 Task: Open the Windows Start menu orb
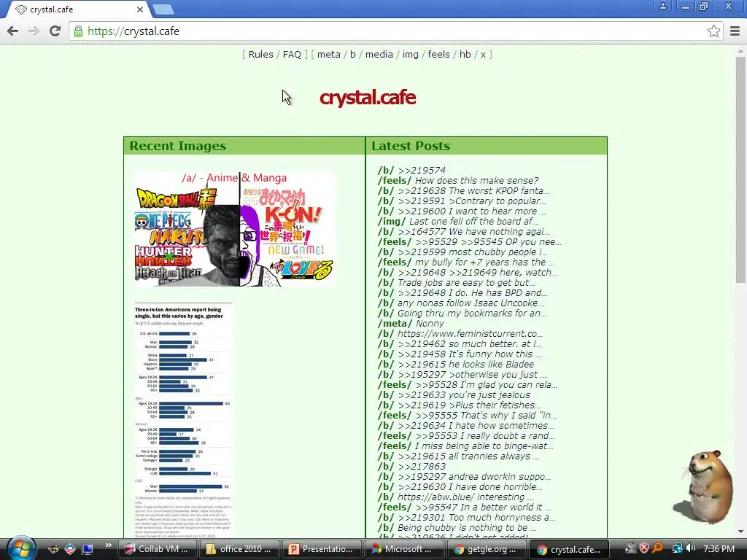(x=20, y=548)
